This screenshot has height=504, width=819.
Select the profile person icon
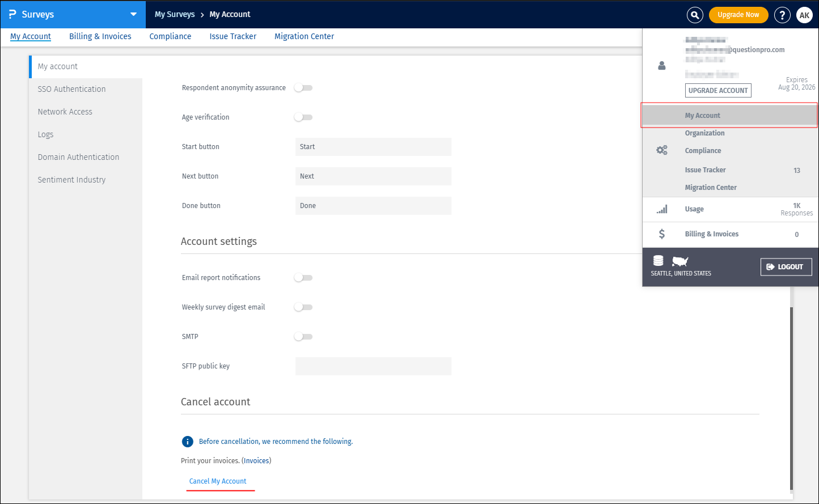[x=661, y=65]
